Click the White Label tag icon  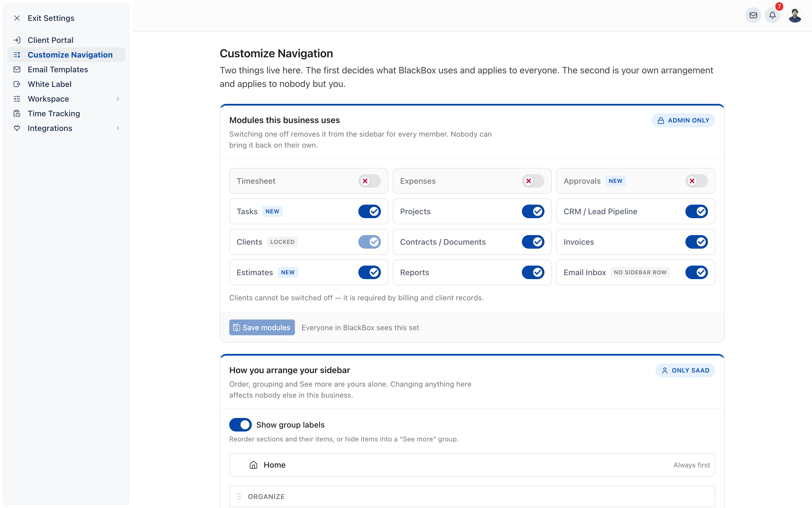click(17, 84)
